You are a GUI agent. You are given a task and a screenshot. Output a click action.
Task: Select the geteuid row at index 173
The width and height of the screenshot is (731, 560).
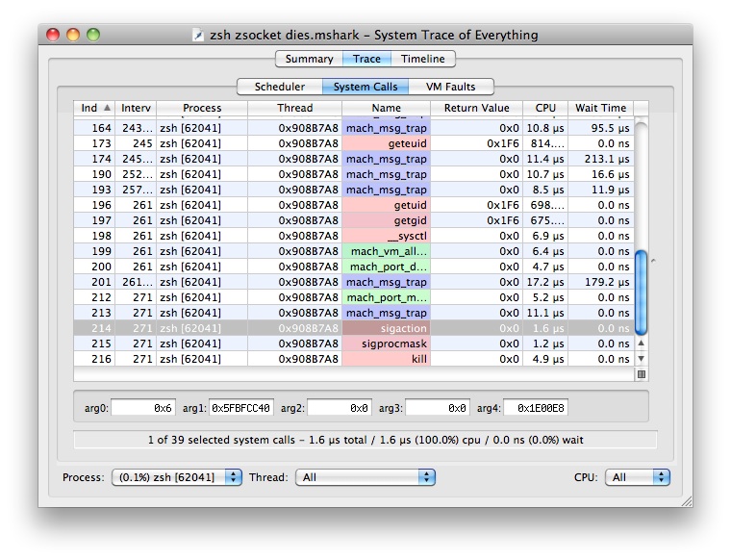point(354,143)
